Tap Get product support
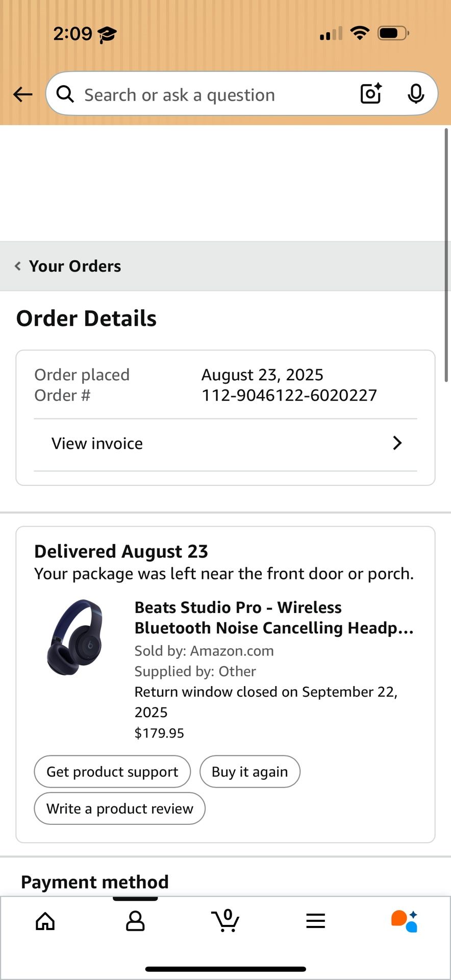The width and height of the screenshot is (451, 980). tap(112, 772)
